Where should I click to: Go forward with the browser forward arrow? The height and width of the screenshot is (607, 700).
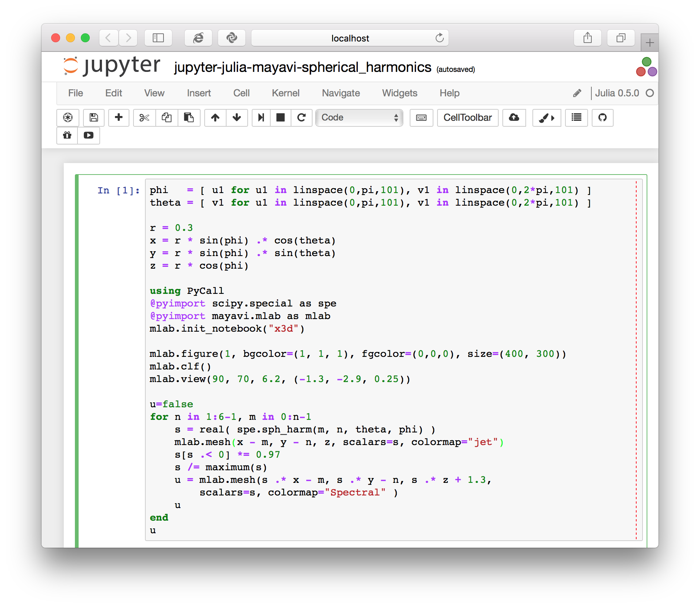[128, 38]
